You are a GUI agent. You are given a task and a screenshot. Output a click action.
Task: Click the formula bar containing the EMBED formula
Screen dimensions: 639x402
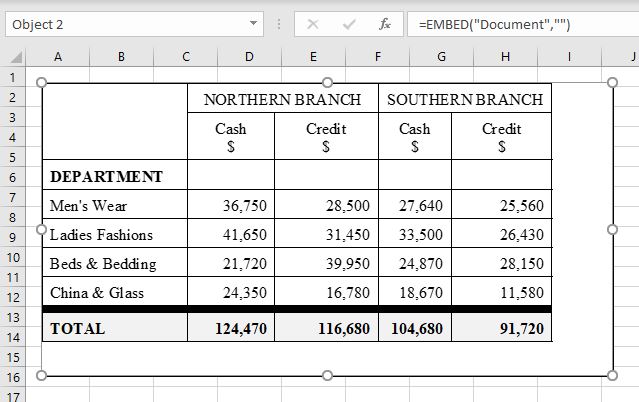point(520,24)
